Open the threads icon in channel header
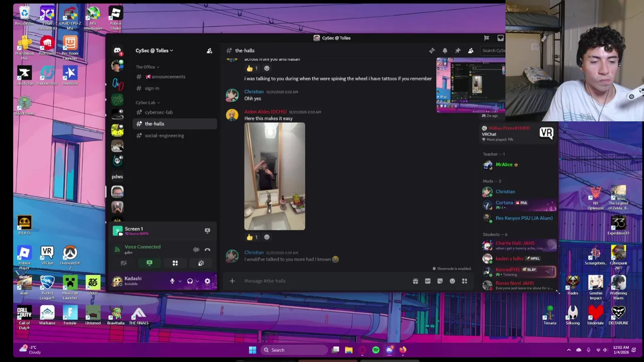The image size is (644, 362). (432, 51)
